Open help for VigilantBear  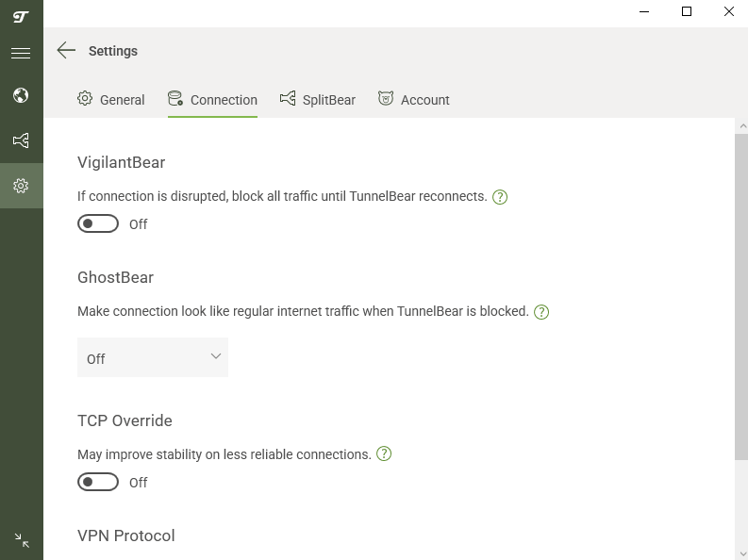tap(500, 197)
